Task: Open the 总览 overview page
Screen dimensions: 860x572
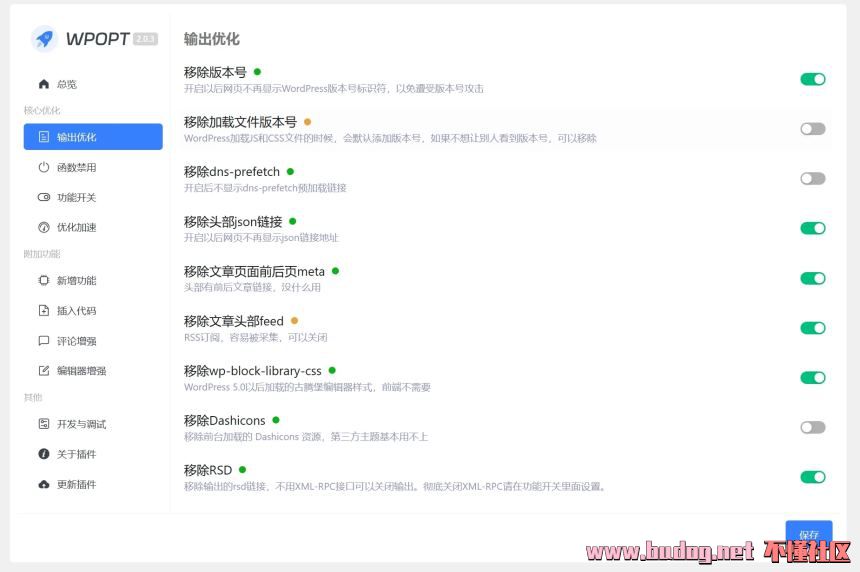Action: click(93, 84)
